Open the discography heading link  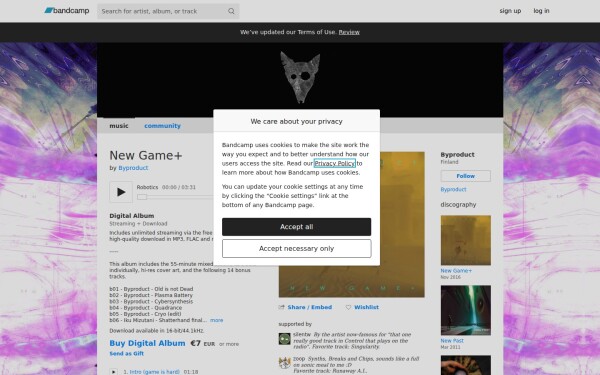pos(458,205)
